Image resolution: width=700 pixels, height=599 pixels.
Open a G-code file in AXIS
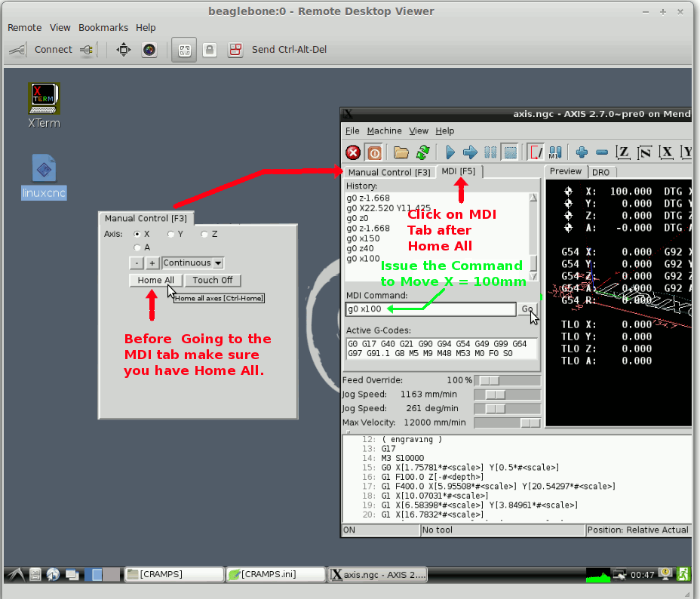pos(401,152)
